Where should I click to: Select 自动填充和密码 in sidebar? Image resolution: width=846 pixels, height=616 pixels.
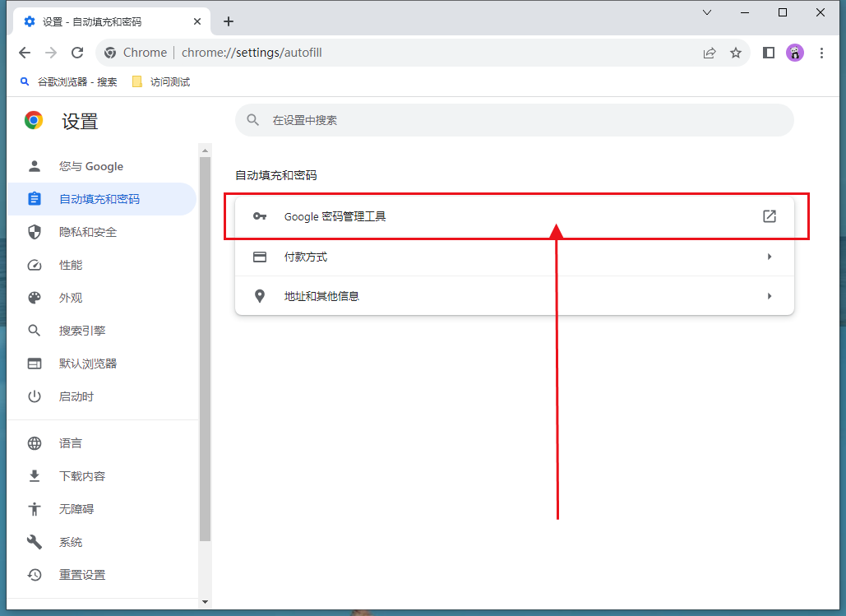click(x=102, y=199)
